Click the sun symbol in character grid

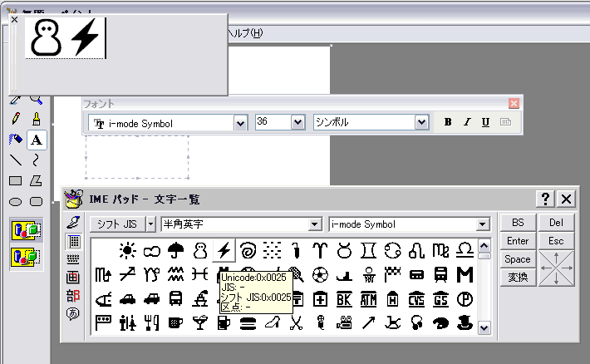coord(127,250)
